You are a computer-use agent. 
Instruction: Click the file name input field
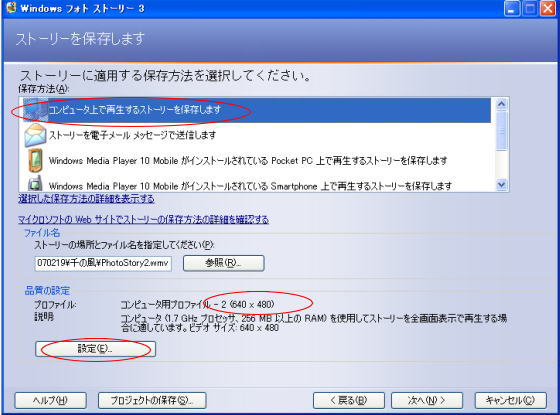coord(103,263)
